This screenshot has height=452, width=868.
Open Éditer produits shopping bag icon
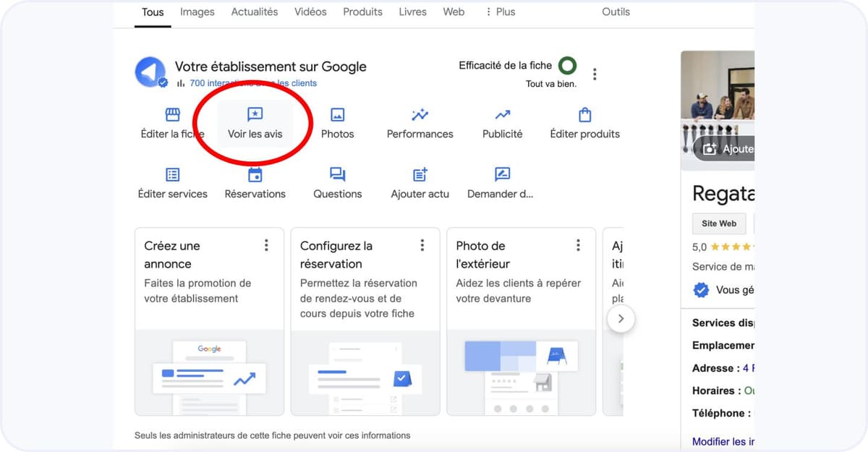pos(584,115)
